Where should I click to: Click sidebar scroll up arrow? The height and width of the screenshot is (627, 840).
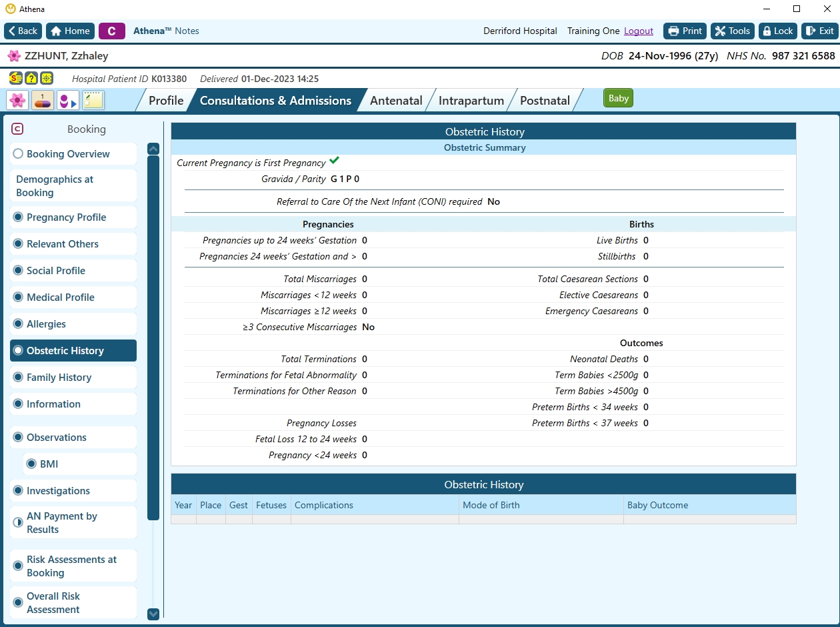pos(153,149)
